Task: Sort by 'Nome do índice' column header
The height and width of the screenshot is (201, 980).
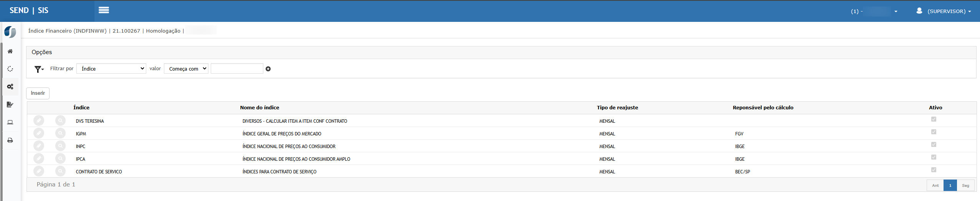Action: point(259,108)
